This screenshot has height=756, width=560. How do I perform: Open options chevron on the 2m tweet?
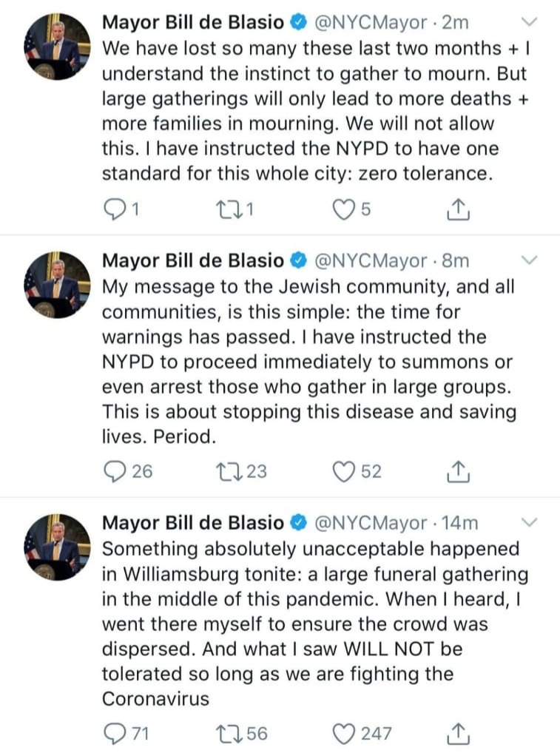tap(530, 23)
